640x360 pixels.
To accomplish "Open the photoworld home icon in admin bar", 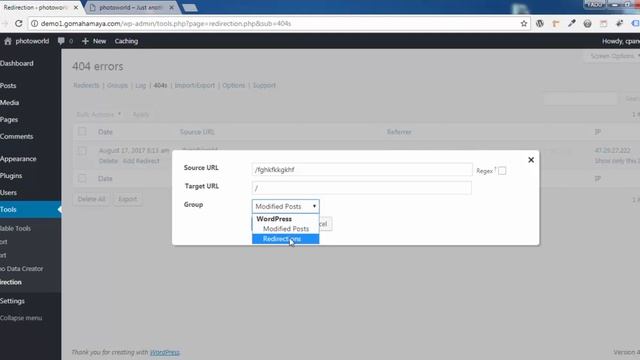I will click(x=8, y=41).
